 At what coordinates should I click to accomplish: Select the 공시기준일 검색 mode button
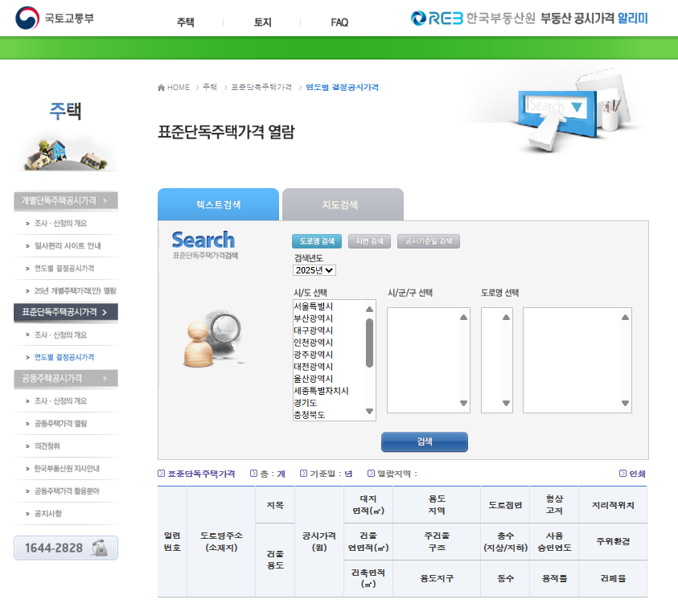click(429, 241)
